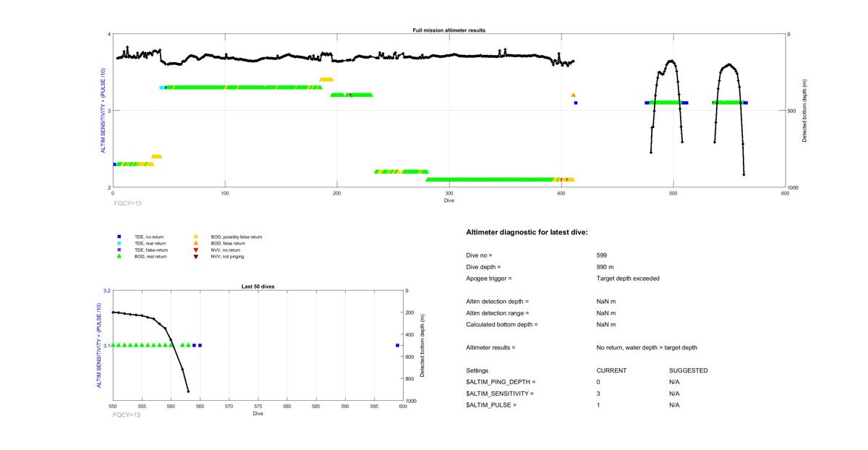Click the 'Altimeter results =' label
The image size is (868, 450).
pyautogui.click(x=490, y=347)
